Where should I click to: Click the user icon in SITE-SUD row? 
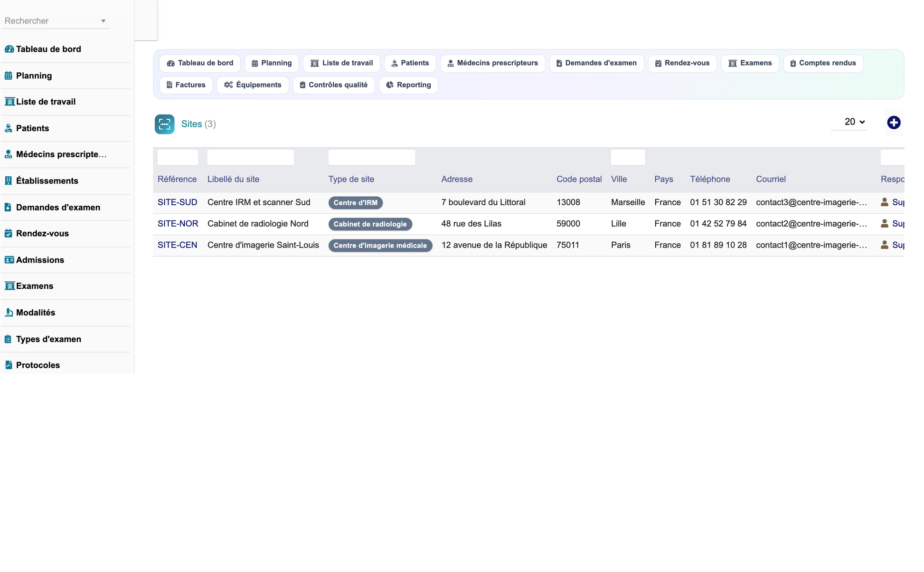885,202
